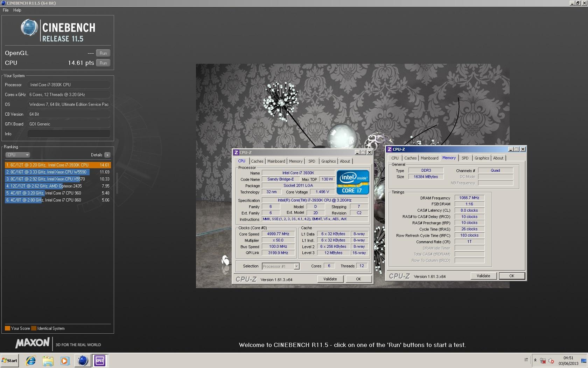This screenshot has height=368, width=588.
Task: Click the Multiplier x 50.0 value
Action: pos(278,240)
